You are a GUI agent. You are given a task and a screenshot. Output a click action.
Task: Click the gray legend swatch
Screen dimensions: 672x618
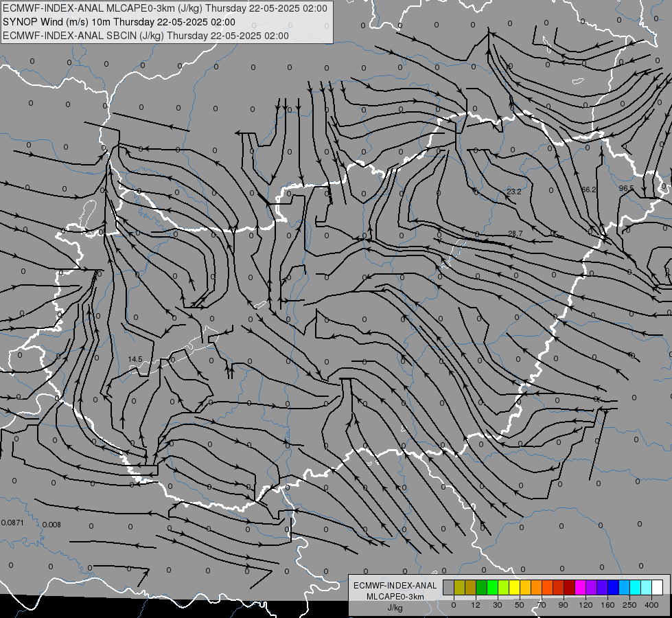point(449,587)
